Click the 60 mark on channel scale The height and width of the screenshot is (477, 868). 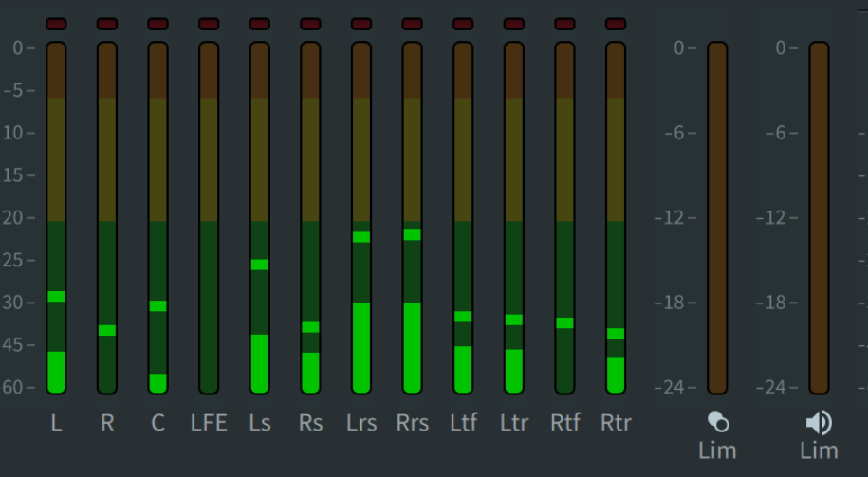[12, 387]
